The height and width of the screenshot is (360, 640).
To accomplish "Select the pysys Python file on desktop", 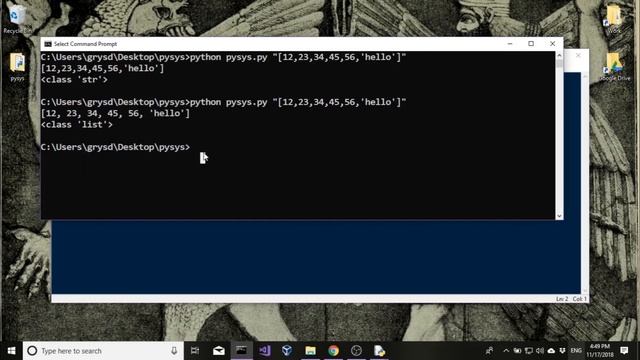I will [17, 67].
